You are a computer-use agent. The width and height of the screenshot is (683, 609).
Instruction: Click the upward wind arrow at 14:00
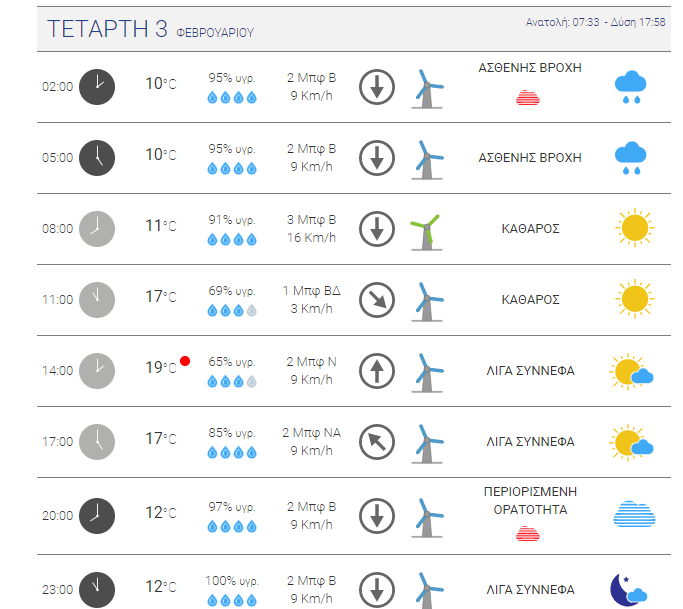[377, 371]
